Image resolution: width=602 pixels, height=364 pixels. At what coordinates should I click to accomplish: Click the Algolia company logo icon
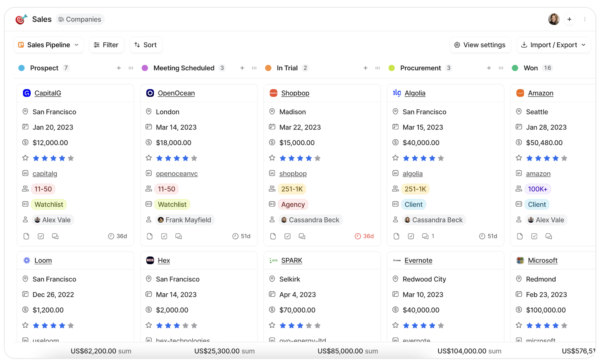coord(397,93)
